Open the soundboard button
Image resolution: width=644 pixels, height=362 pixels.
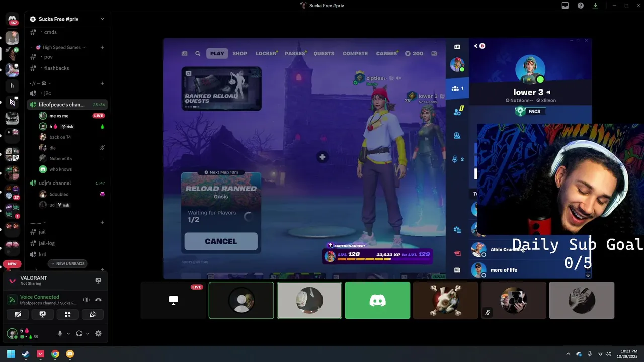point(93,314)
